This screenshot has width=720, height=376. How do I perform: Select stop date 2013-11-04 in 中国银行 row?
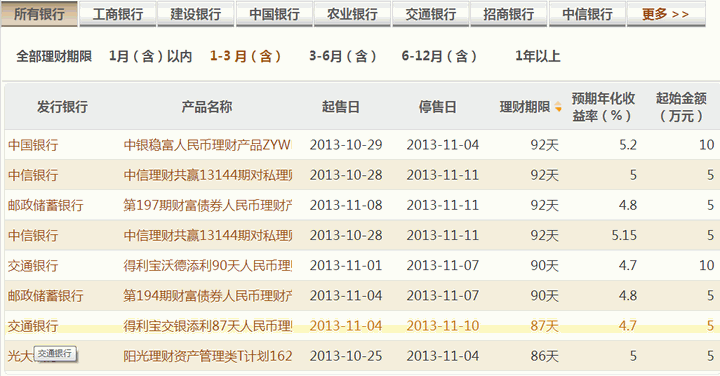click(x=443, y=145)
